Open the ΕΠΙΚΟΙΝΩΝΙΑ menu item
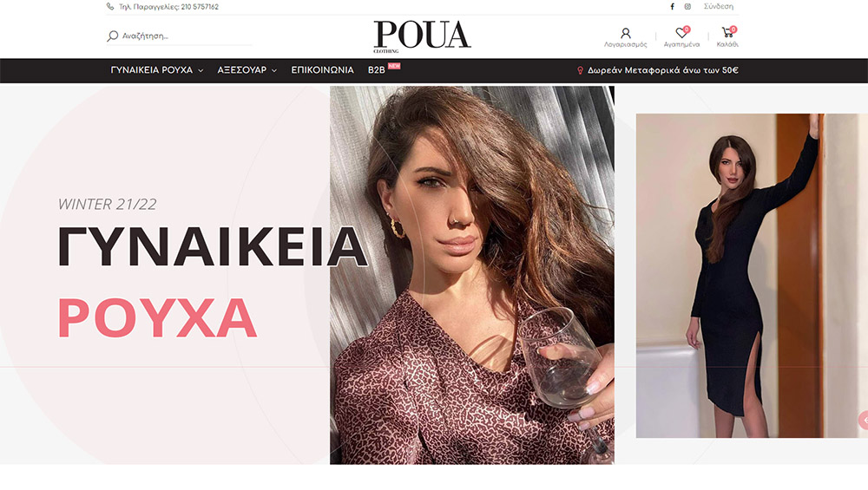This screenshot has width=868, height=490. pyautogui.click(x=322, y=70)
